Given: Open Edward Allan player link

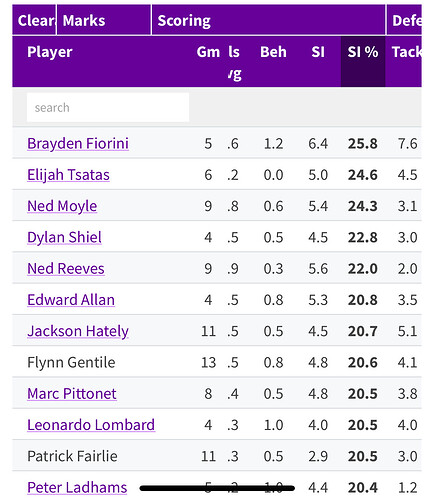Looking at the screenshot, I should pyautogui.click(x=71, y=300).
